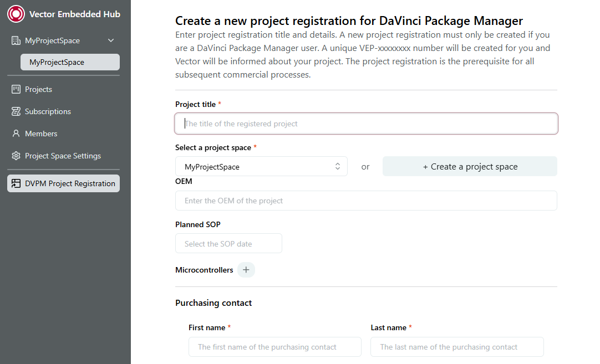The width and height of the screenshot is (600, 364).
Task: Open Project Space Settings
Action: (64, 156)
